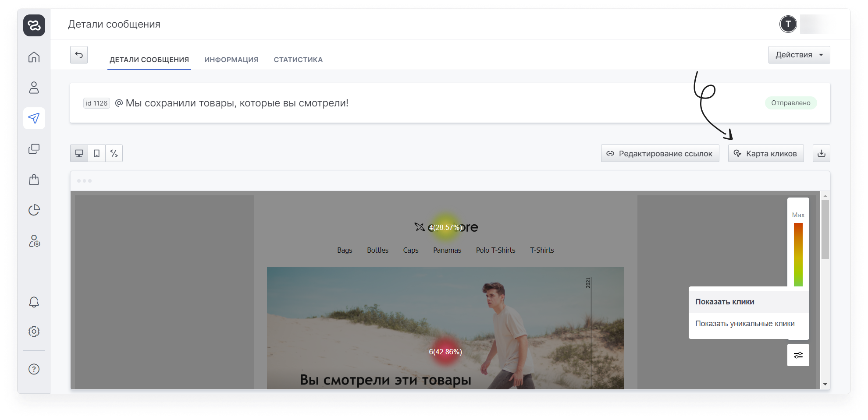Click the Отправлено status badge

pyautogui.click(x=791, y=103)
